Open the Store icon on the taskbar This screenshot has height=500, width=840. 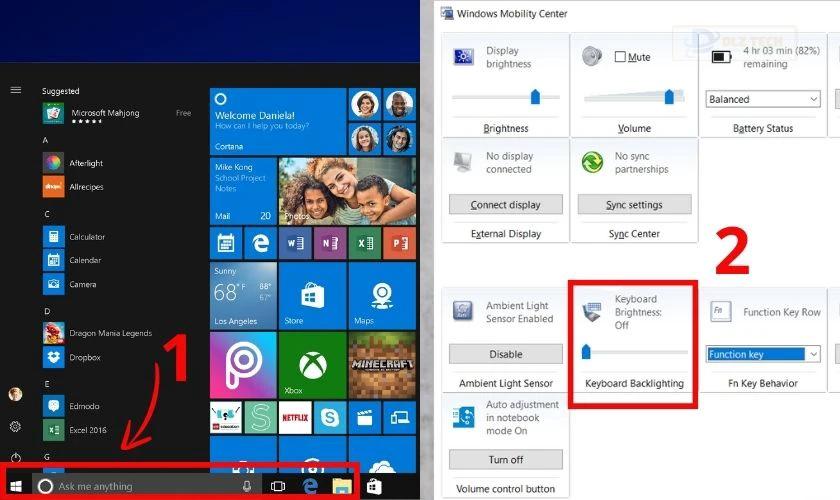(374, 486)
